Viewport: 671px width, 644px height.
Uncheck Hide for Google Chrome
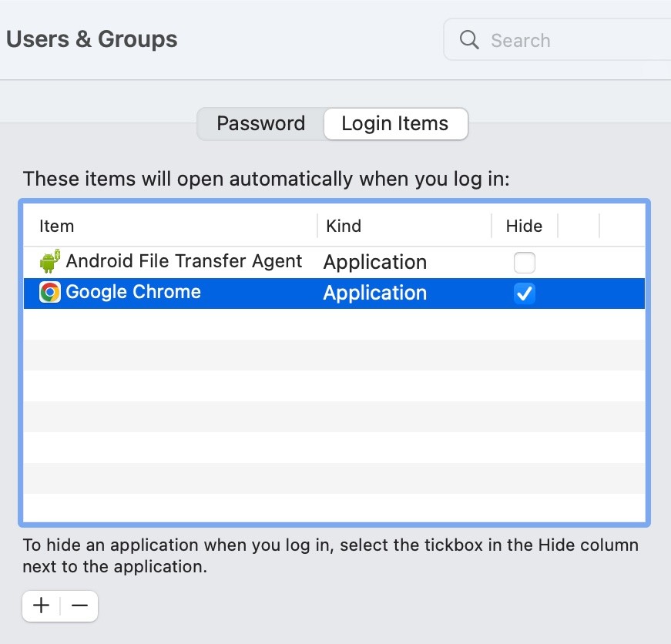[524, 293]
